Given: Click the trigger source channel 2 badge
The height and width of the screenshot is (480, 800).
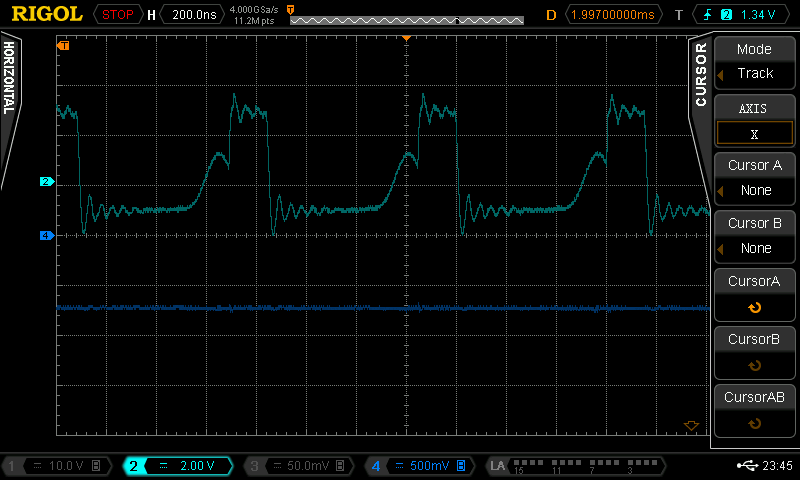Looking at the screenshot, I should tap(726, 14).
